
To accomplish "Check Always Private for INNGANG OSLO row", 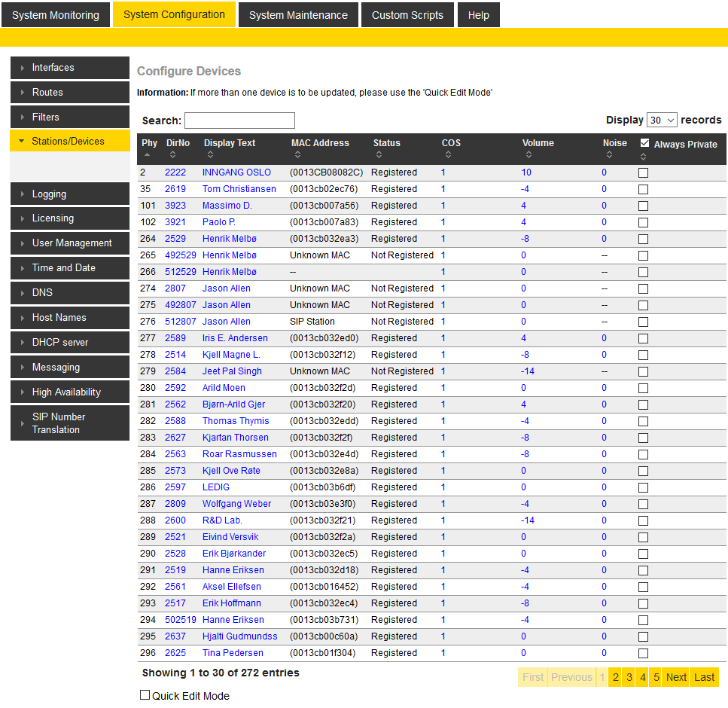I will (643, 172).
